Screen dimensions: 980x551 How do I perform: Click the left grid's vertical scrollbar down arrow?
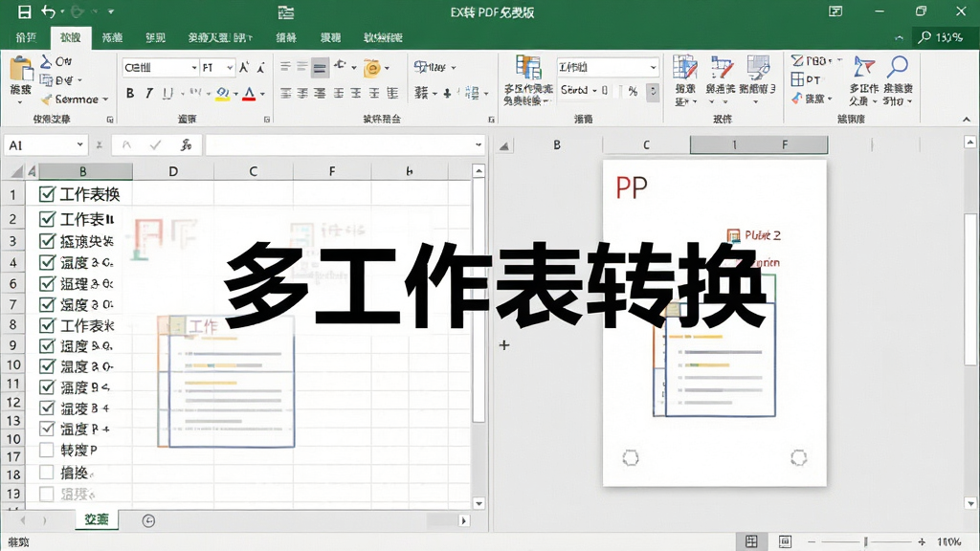pyautogui.click(x=479, y=503)
